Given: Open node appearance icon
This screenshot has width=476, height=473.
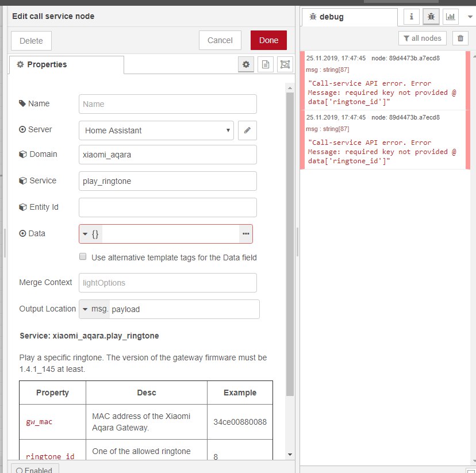Looking at the screenshot, I should click(285, 64).
